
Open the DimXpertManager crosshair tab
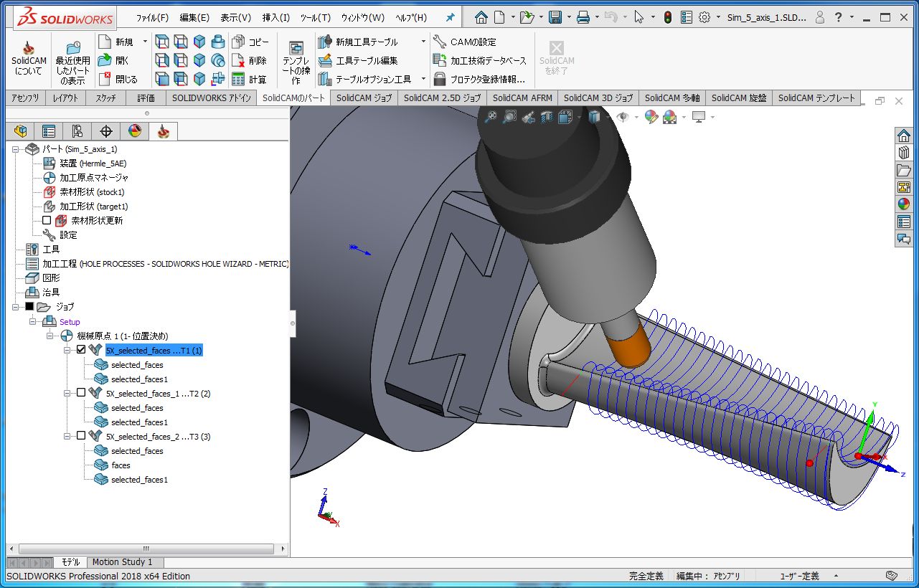106,131
